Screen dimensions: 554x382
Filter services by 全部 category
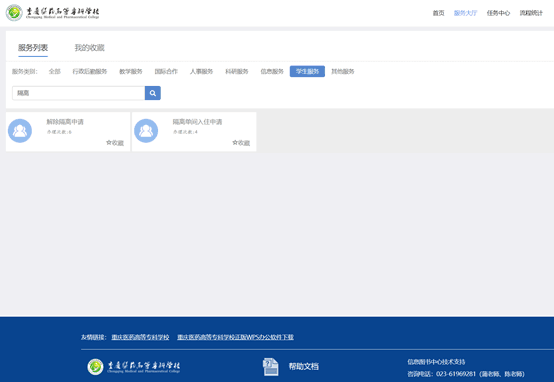[54, 71]
